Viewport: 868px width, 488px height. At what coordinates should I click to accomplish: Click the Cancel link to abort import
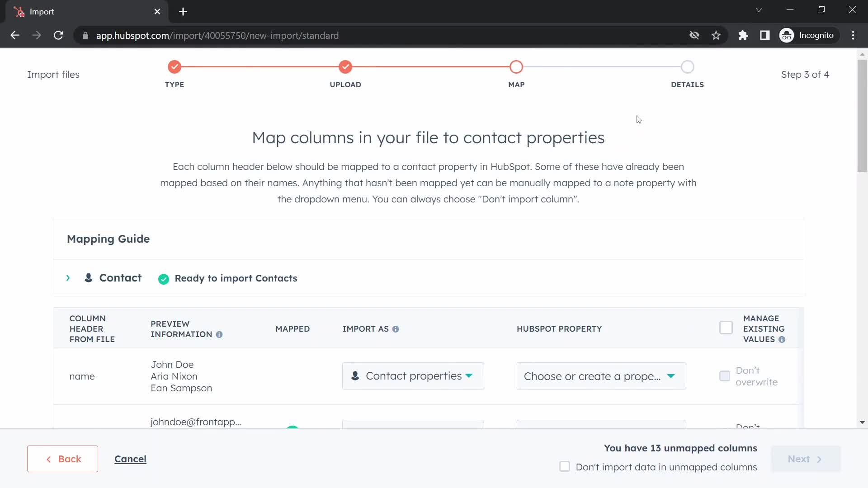130,459
